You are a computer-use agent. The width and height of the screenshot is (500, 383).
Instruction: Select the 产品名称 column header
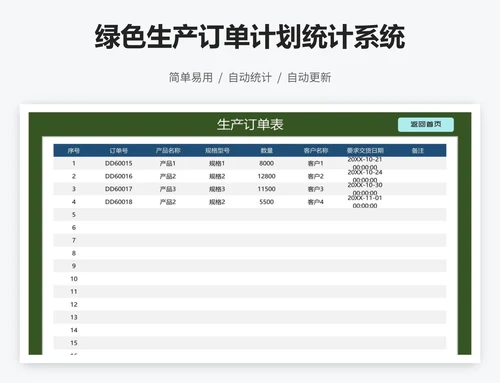tap(168, 151)
